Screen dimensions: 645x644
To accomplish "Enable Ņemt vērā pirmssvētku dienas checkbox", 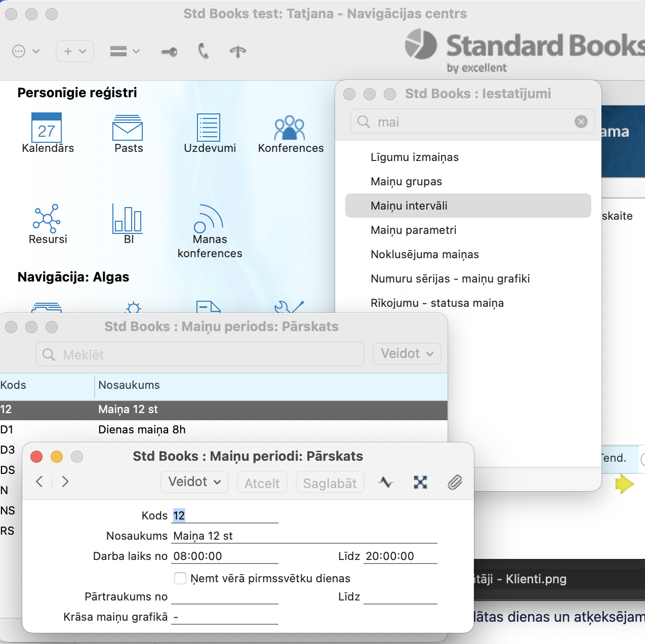I will pyautogui.click(x=180, y=578).
